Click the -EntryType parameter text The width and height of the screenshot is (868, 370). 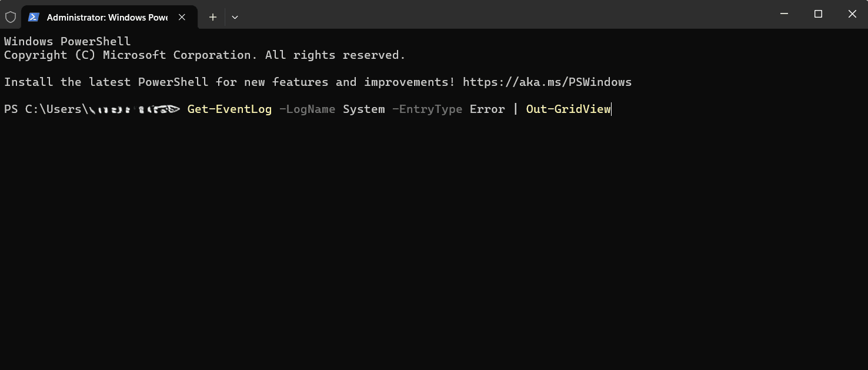click(427, 109)
